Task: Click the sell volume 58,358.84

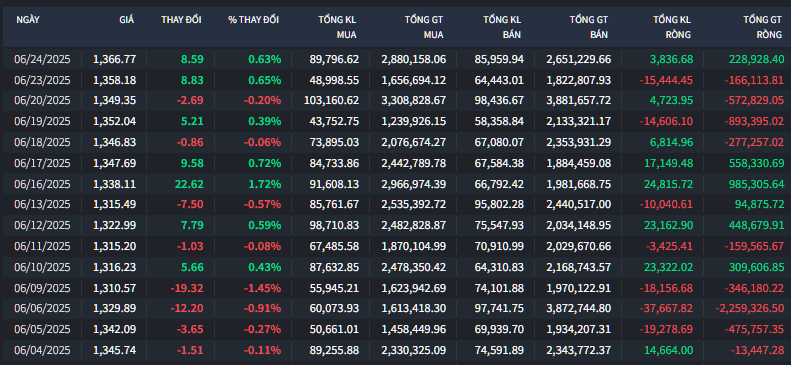Action: (x=499, y=121)
